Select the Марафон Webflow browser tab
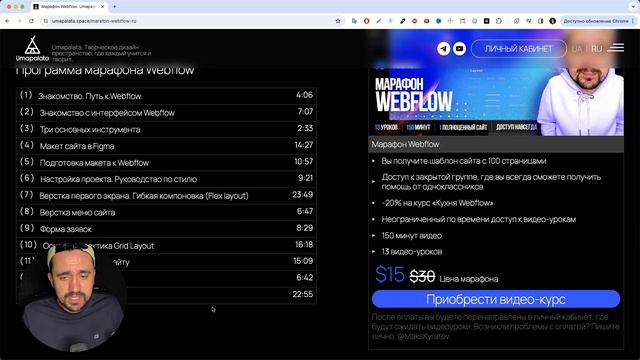The image size is (640, 360). point(69,7)
